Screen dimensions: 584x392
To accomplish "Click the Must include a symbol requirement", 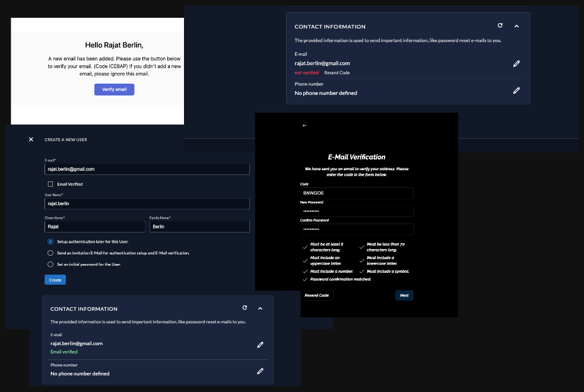I will pos(388,272).
